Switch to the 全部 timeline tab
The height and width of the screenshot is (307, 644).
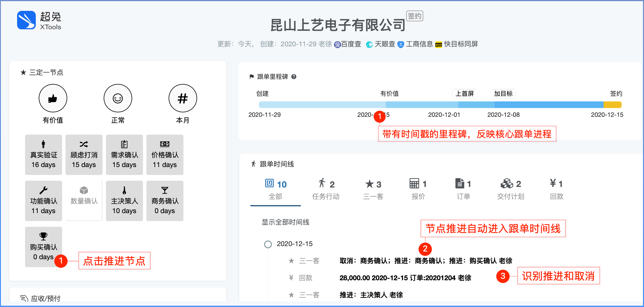click(275, 189)
